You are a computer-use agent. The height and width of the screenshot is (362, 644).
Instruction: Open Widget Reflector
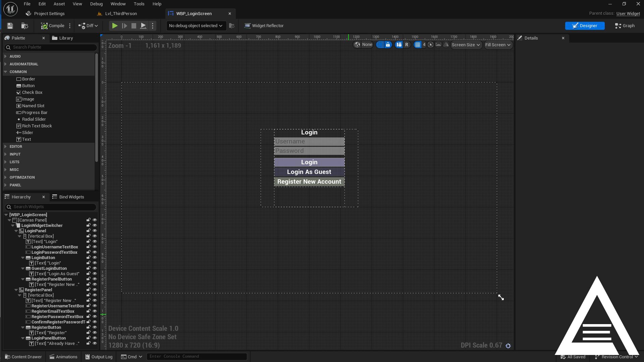click(264, 26)
